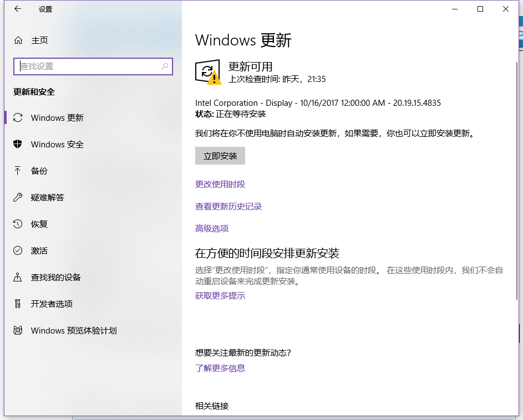Image resolution: width=523 pixels, height=420 pixels.
Task: Click the history clock icon beside 恢复
Action: pos(18,224)
